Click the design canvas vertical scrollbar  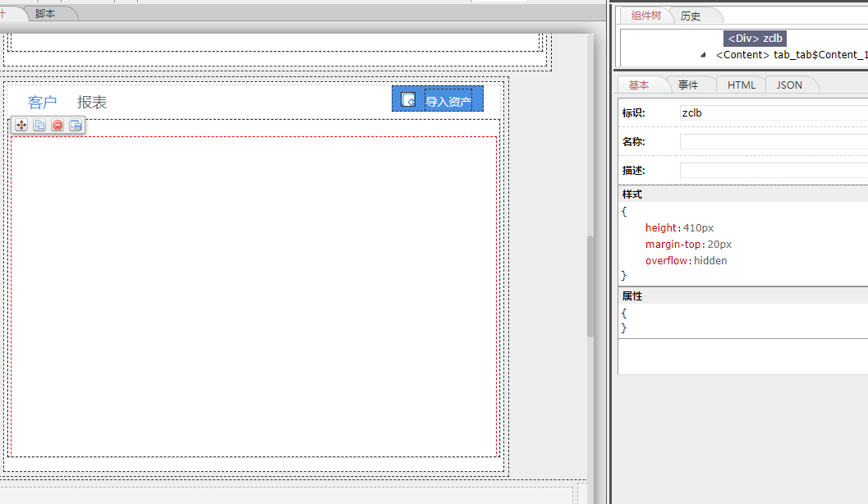590,286
